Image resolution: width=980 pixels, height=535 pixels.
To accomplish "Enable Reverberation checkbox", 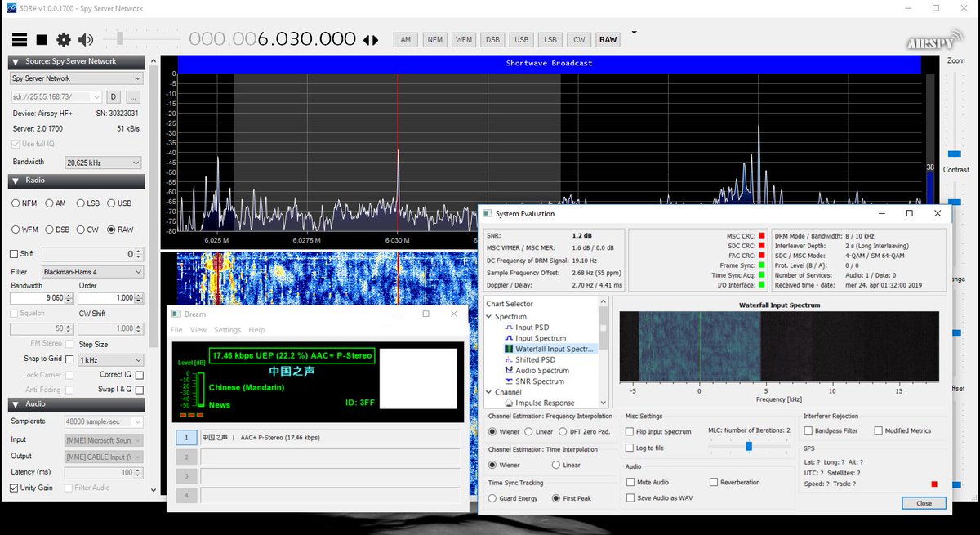I will (x=714, y=483).
